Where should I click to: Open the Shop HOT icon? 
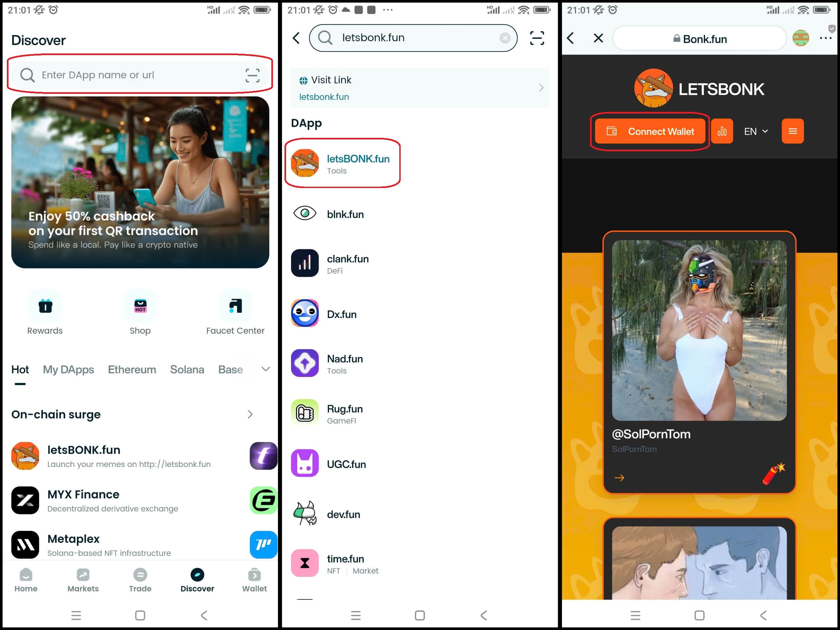coord(140,306)
